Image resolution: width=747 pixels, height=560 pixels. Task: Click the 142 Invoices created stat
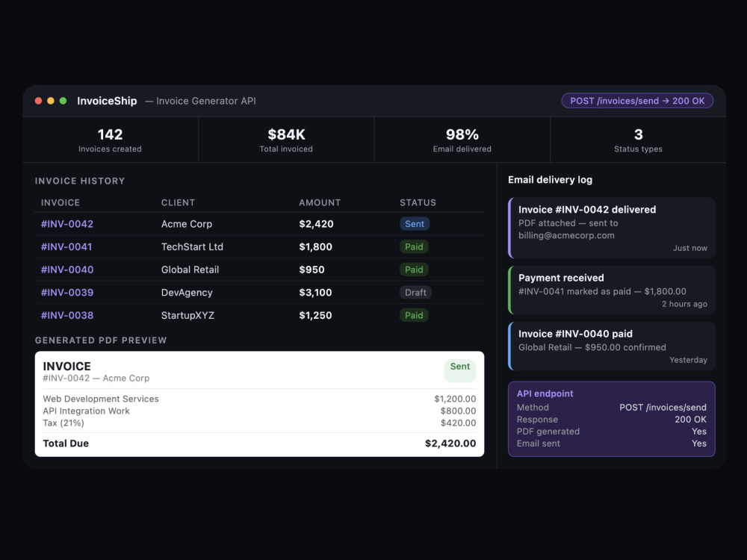[x=110, y=140]
